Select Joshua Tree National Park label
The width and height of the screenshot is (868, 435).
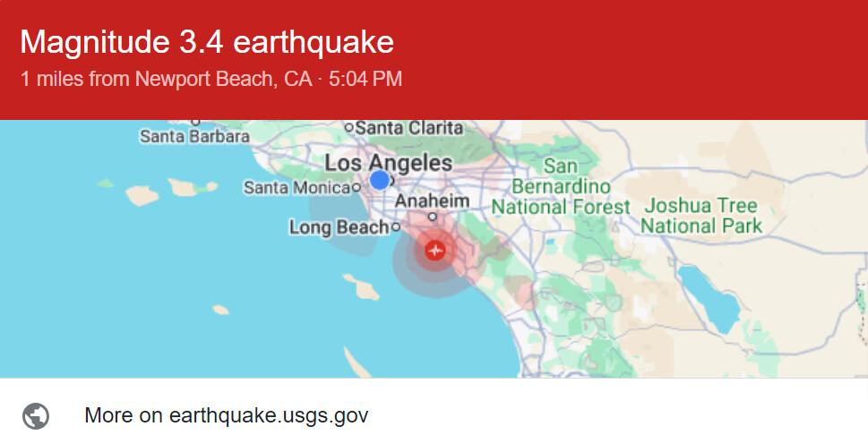click(701, 216)
